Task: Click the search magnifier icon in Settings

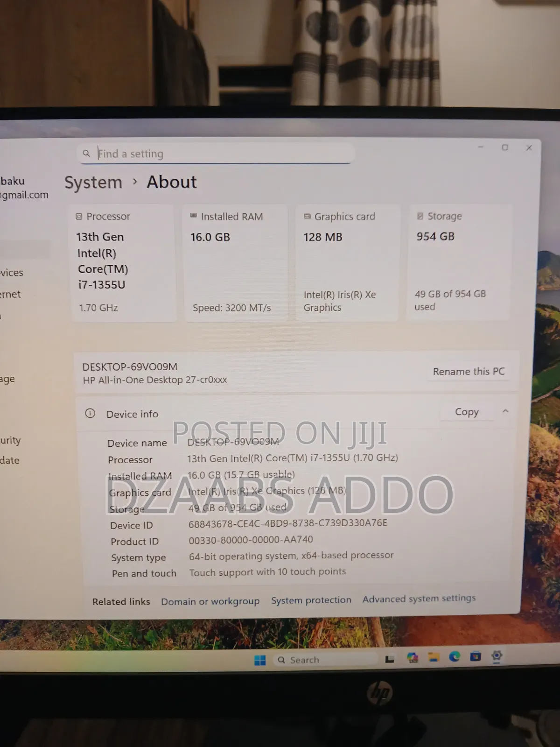Action: click(x=86, y=153)
